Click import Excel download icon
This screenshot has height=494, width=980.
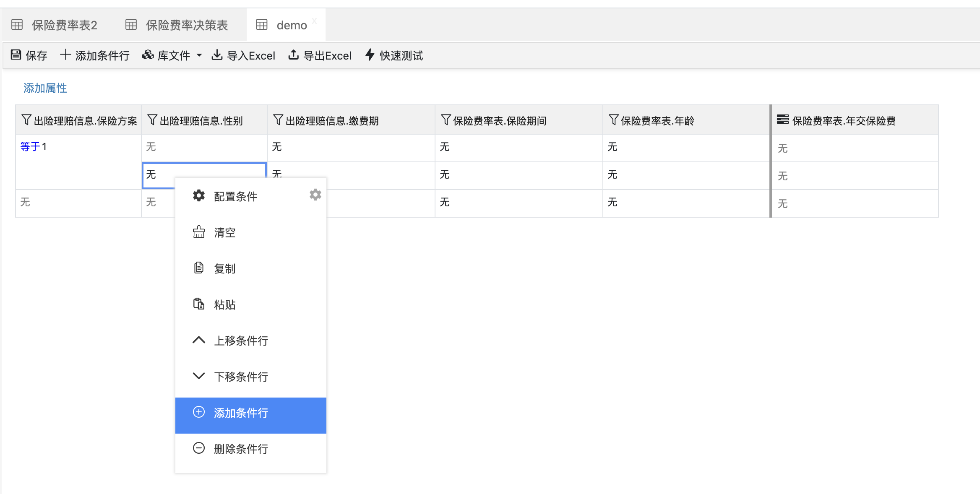(217, 55)
